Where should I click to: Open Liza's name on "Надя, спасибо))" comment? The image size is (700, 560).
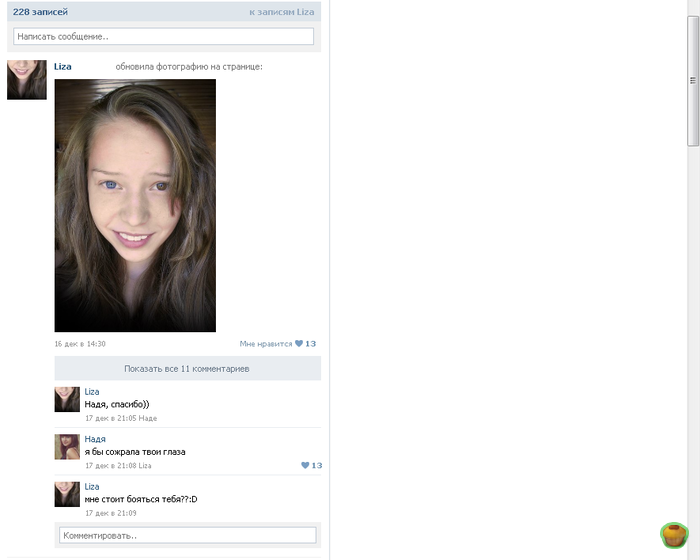92,392
